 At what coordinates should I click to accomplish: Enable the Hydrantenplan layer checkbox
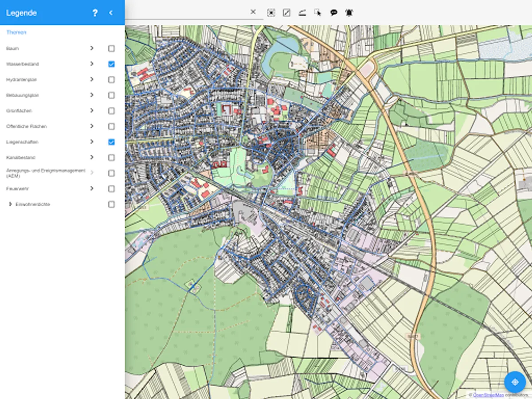111,80
